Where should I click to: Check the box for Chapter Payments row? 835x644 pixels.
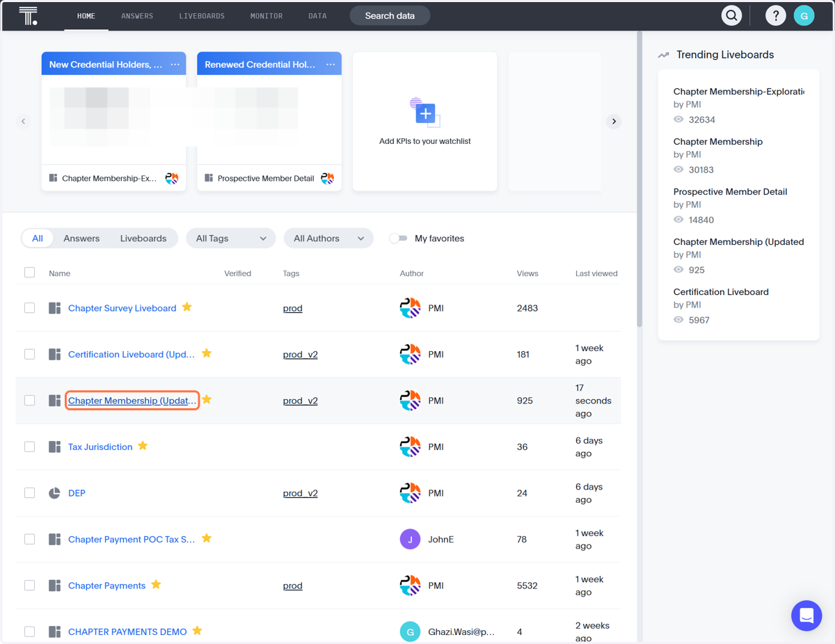click(29, 585)
